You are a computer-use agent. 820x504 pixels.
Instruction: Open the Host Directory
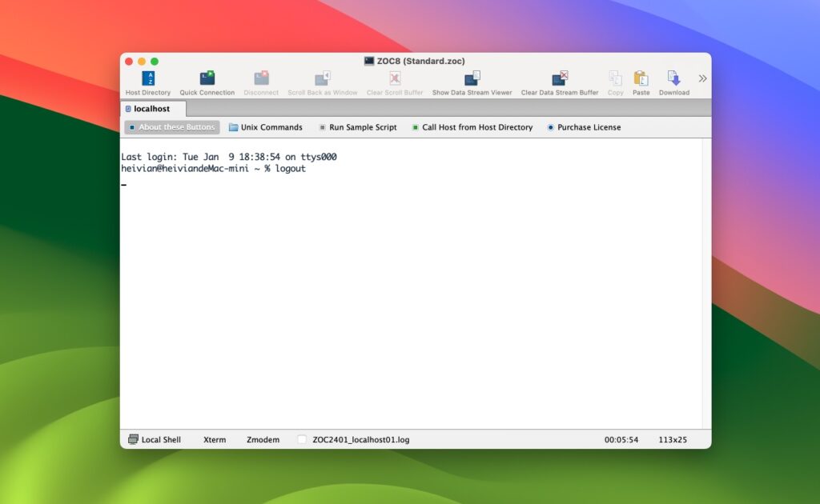pyautogui.click(x=147, y=81)
